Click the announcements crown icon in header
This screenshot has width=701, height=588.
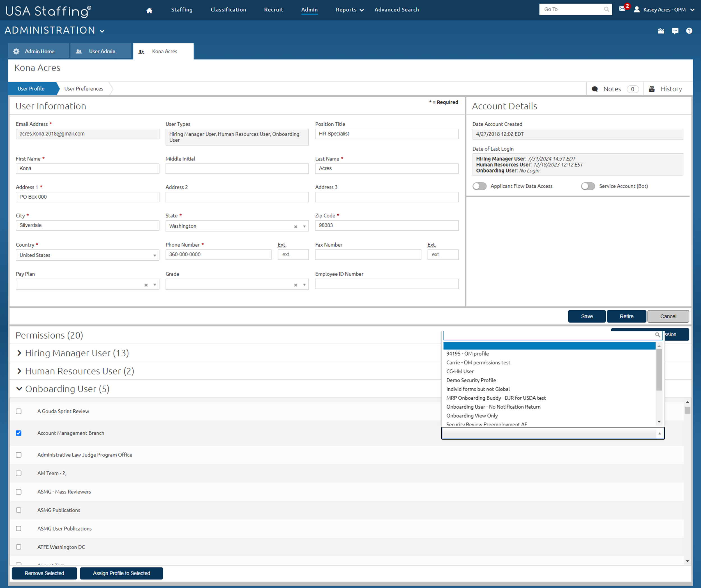(661, 31)
